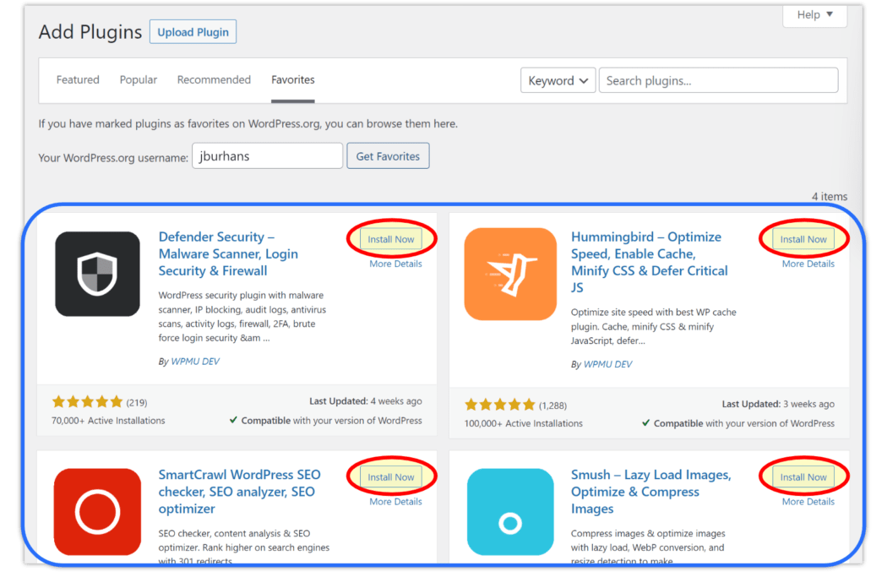Open the Hummingbird plugin title link
The image size is (887, 588).
coord(650,262)
